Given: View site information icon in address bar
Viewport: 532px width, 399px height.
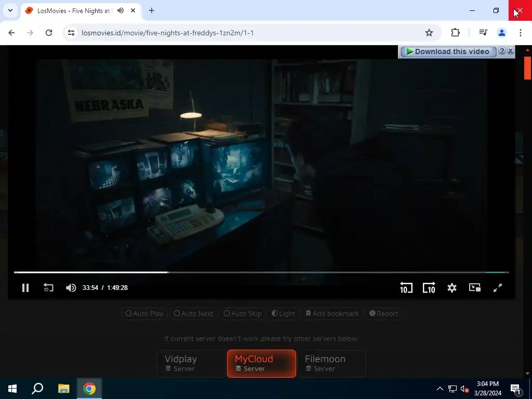Looking at the screenshot, I should click(x=71, y=33).
